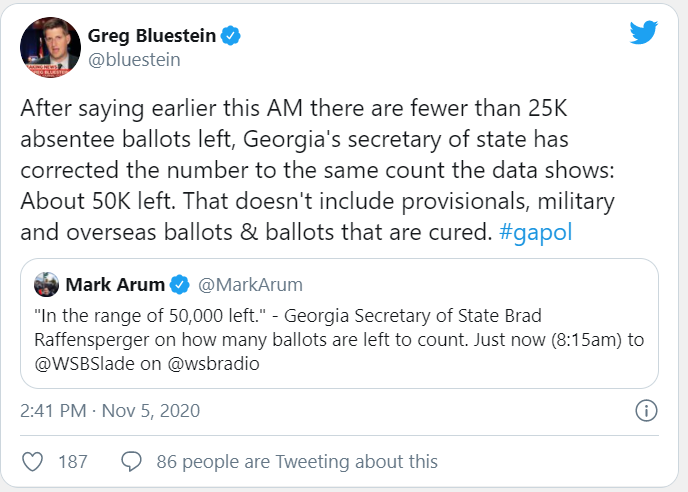Viewport: 688px width, 492px height.
Task: Open Mark Arum's small avatar
Action: point(47,284)
